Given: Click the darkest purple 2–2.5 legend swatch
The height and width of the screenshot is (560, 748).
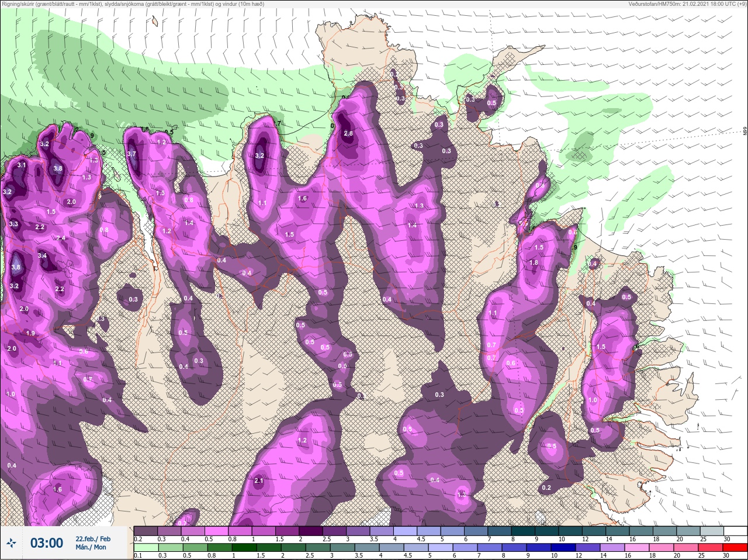Looking at the screenshot, I should tap(312, 531).
